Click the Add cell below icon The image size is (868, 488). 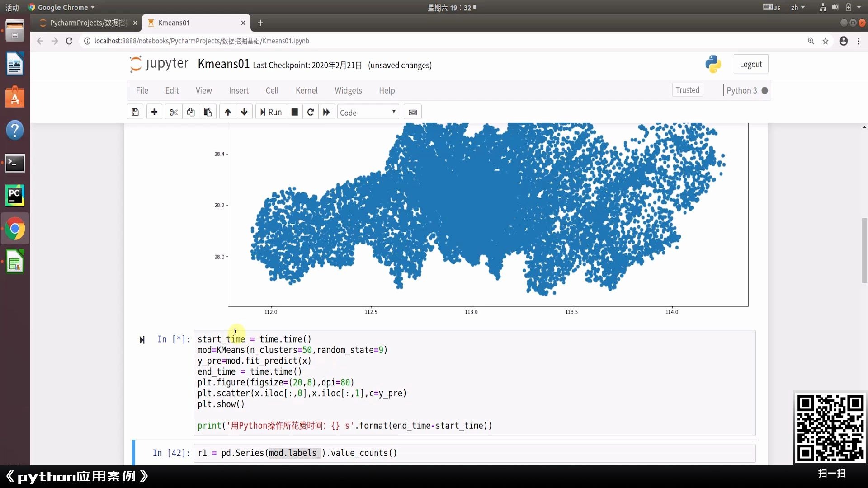click(155, 112)
